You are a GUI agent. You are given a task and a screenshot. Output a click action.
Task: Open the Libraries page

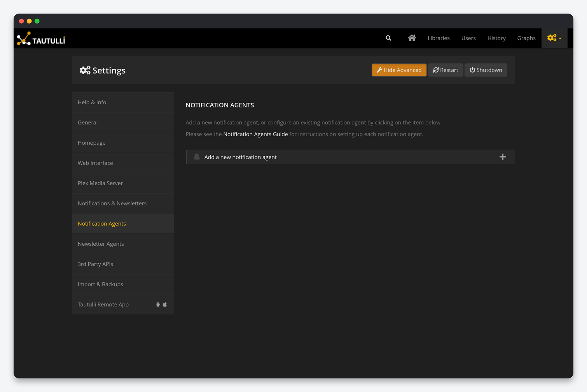[x=439, y=38]
